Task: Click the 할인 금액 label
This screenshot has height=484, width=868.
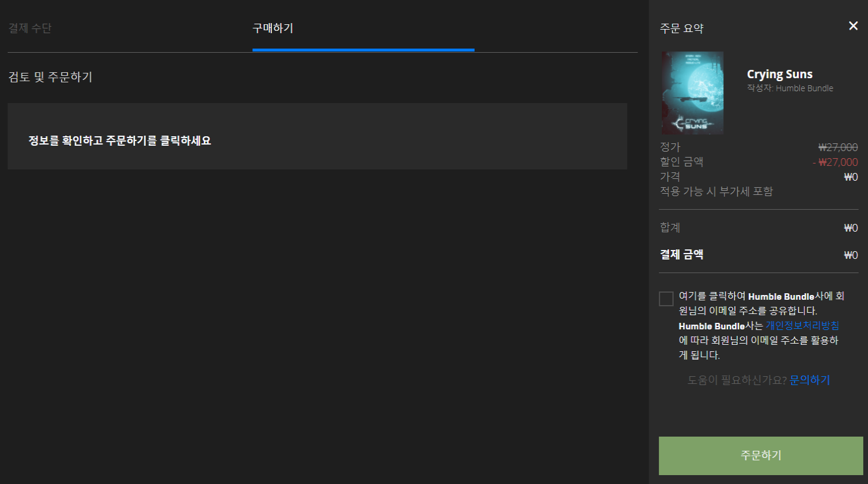Action: coord(681,162)
